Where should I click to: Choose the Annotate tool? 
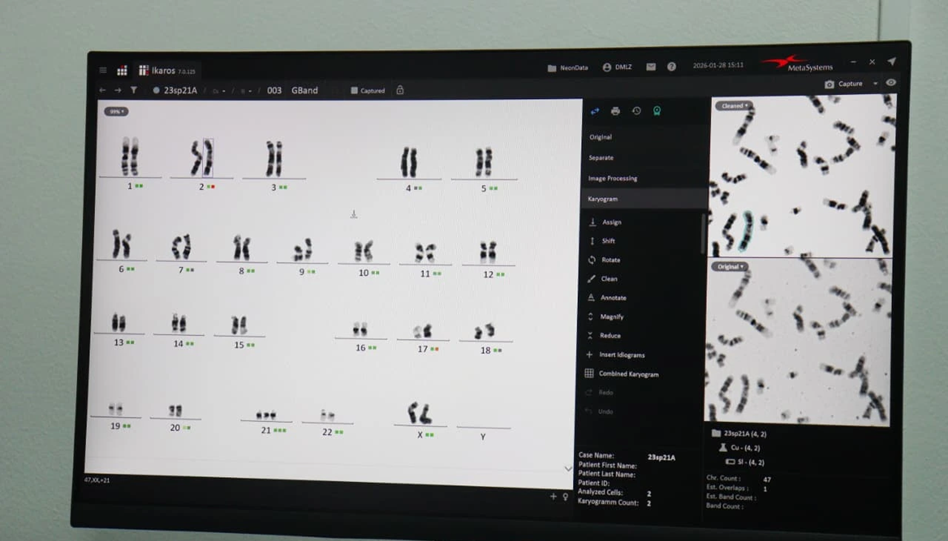pos(613,298)
